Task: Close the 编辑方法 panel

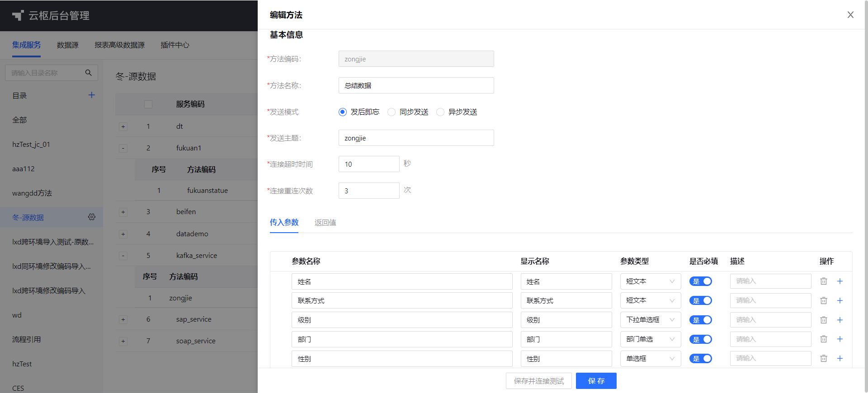Action: tap(850, 15)
